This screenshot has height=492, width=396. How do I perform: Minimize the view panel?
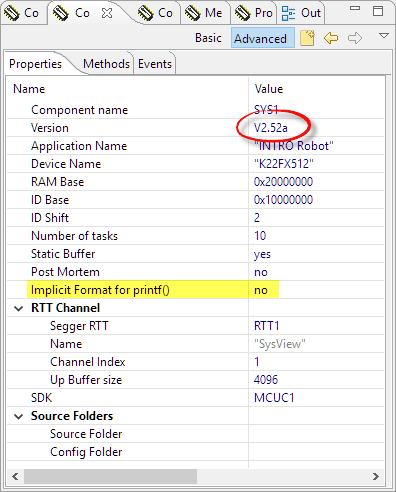(x=355, y=8)
